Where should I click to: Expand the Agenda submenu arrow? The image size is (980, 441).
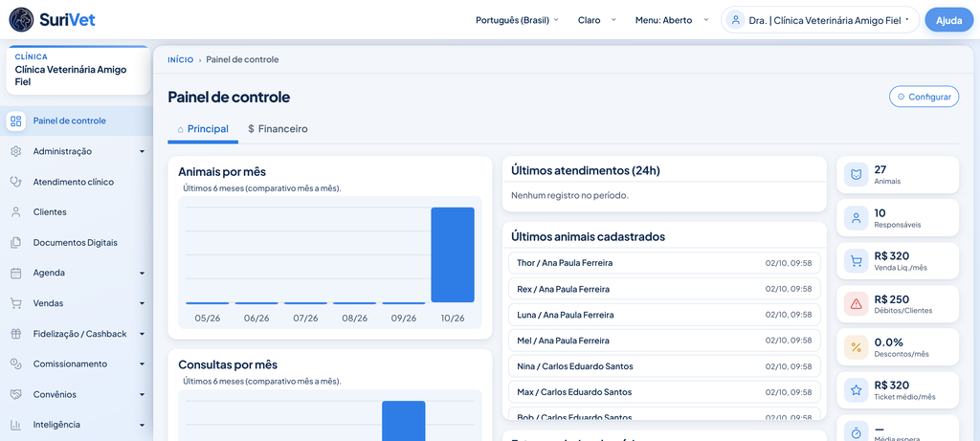(142, 273)
